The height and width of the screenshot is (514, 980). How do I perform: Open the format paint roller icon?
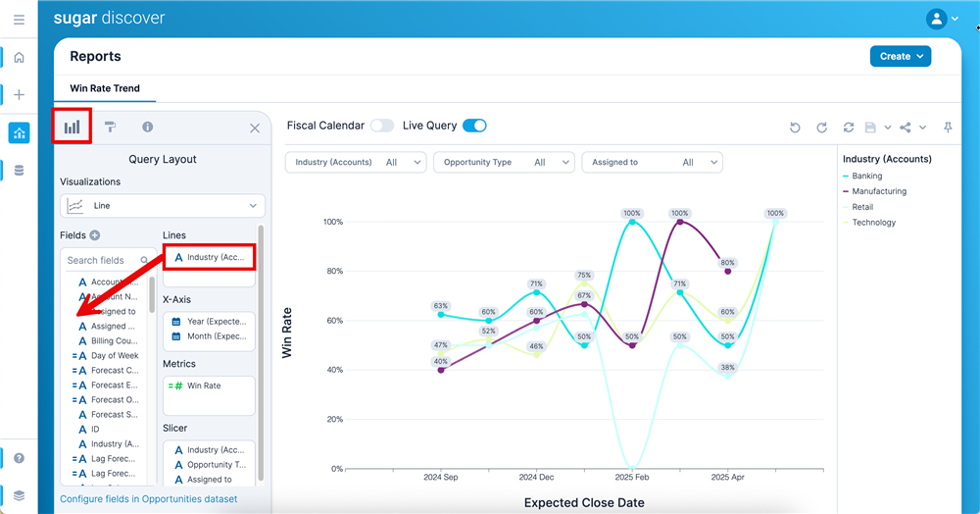coord(110,127)
